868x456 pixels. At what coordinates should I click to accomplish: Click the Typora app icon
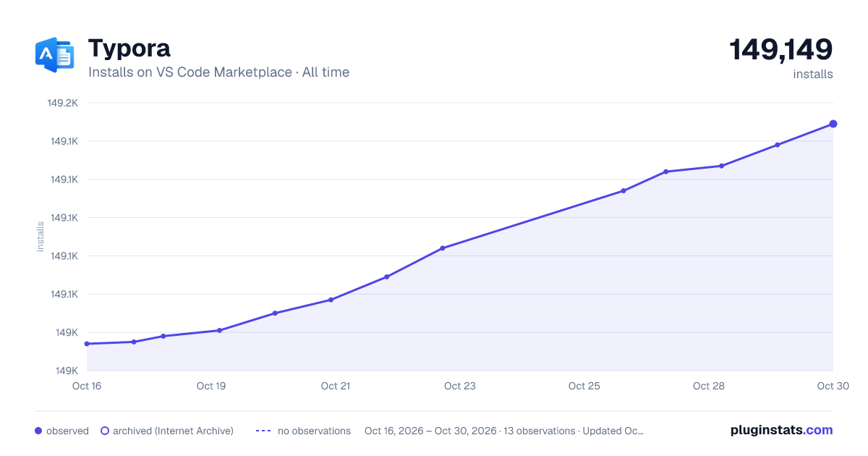(x=55, y=55)
